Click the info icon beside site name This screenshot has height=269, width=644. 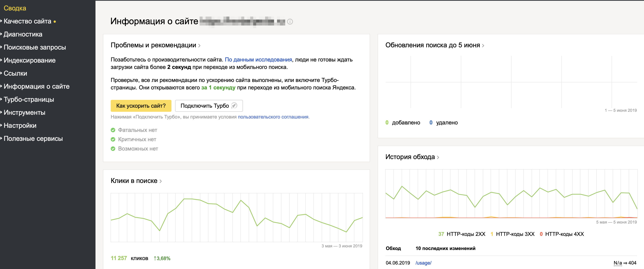point(290,22)
